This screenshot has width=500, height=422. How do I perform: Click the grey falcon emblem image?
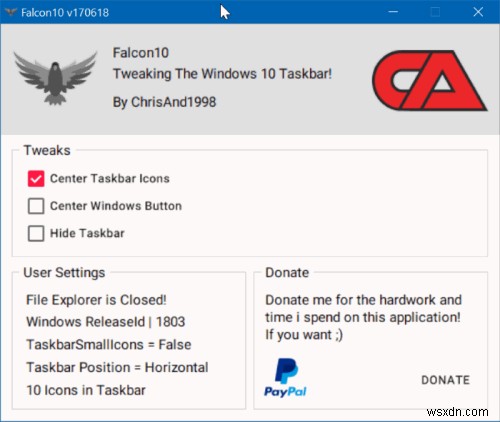tap(55, 78)
